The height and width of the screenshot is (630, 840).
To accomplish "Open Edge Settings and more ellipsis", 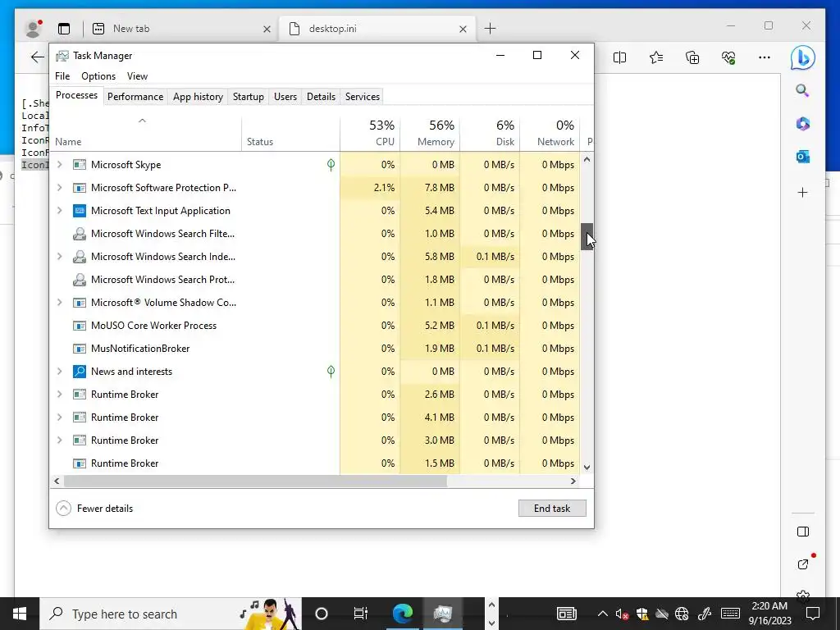I will pyautogui.click(x=765, y=57).
